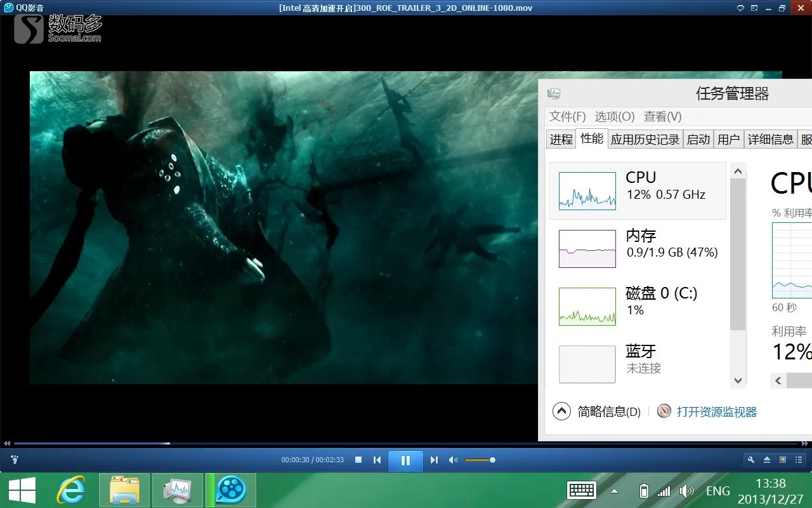This screenshot has width=812, height=508.
Task: Open the 文件(F) menu in Task Manager
Action: click(567, 116)
